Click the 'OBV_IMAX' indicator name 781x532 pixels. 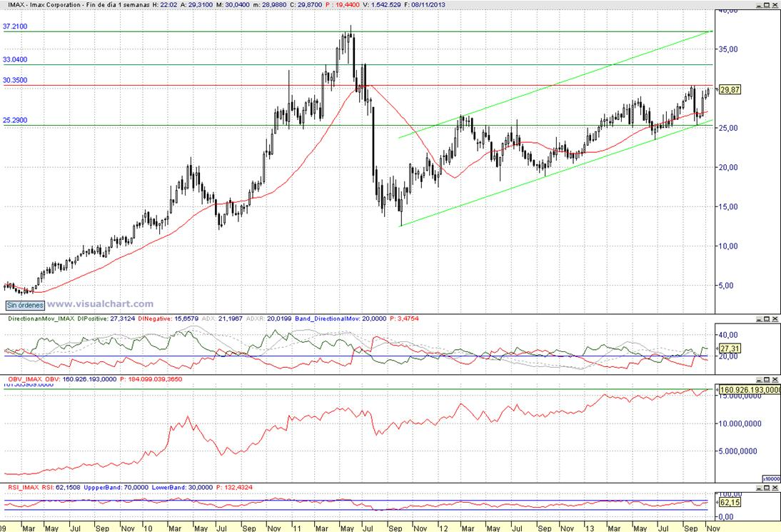point(26,379)
